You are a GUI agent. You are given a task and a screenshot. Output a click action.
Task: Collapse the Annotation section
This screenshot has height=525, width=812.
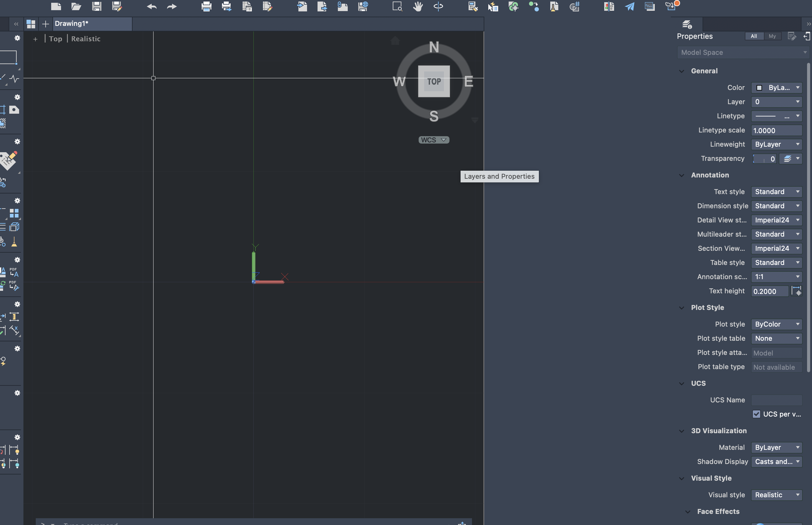pos(682,175)
